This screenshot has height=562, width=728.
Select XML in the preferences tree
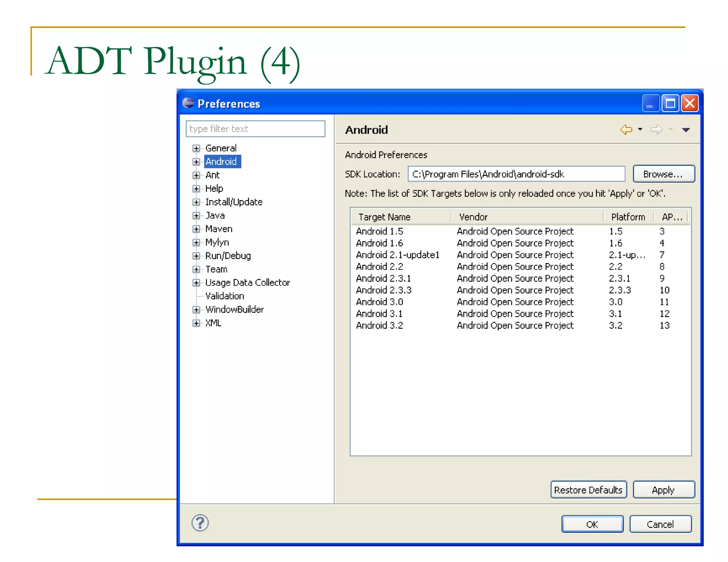click(213, 323)
